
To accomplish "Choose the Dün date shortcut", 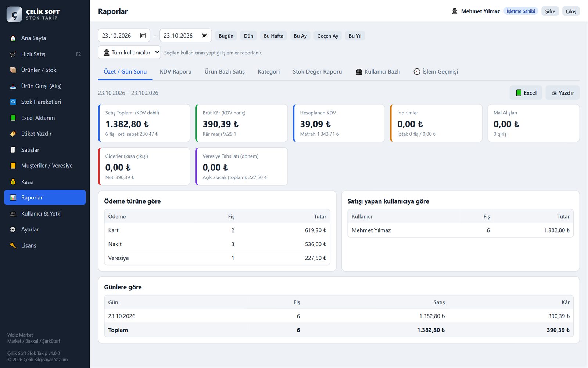I will tap(249, 36).
